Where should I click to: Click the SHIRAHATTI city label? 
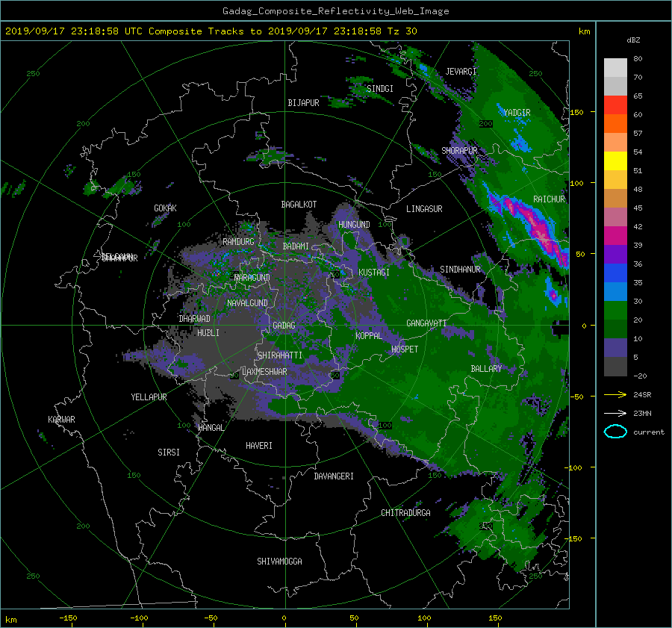[280, 355]
